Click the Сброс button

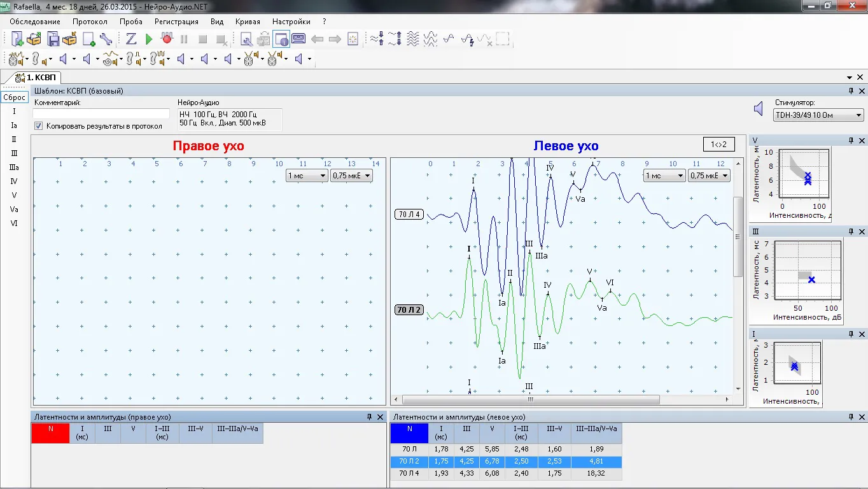pos(14,97)
